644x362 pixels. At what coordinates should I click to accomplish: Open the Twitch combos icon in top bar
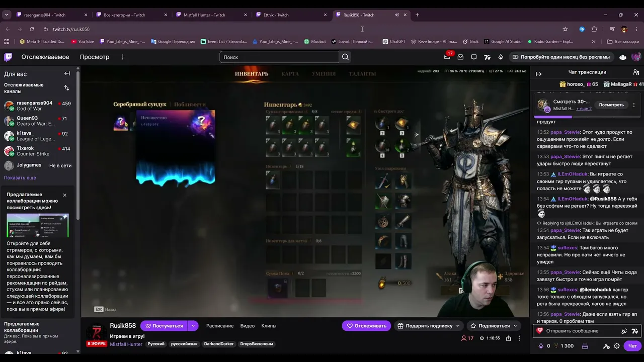click(487, 57)
